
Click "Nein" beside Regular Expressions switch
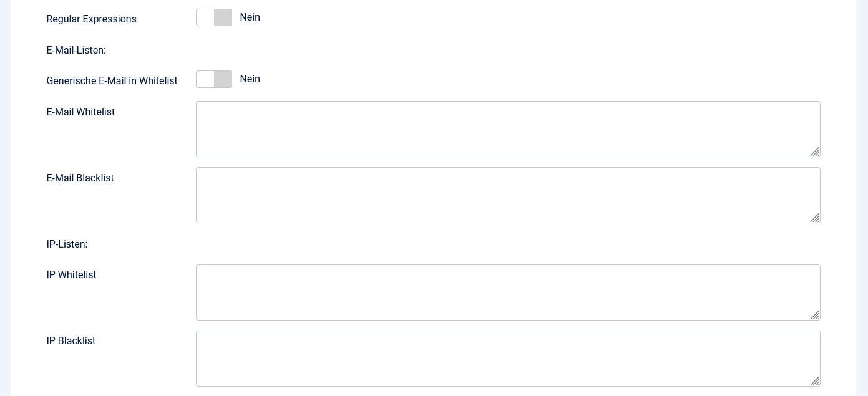[x=250, y=17]
